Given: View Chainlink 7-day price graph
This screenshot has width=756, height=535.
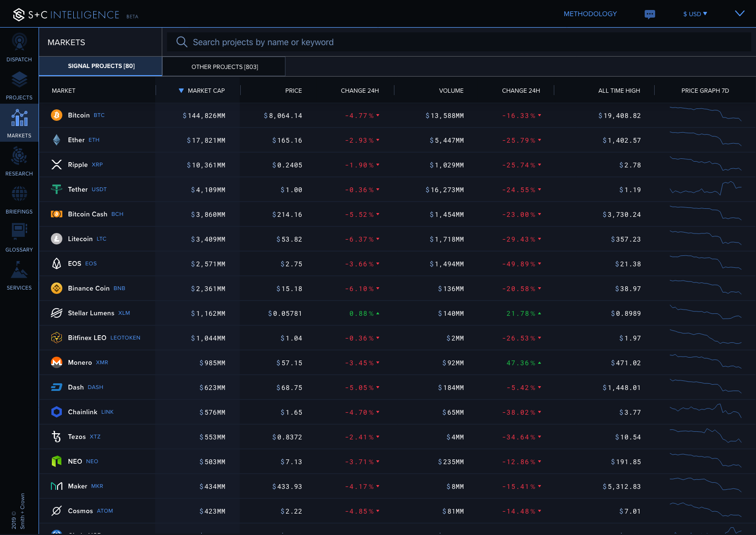Looking at the screenshot, I should click(x=706, y=411).
